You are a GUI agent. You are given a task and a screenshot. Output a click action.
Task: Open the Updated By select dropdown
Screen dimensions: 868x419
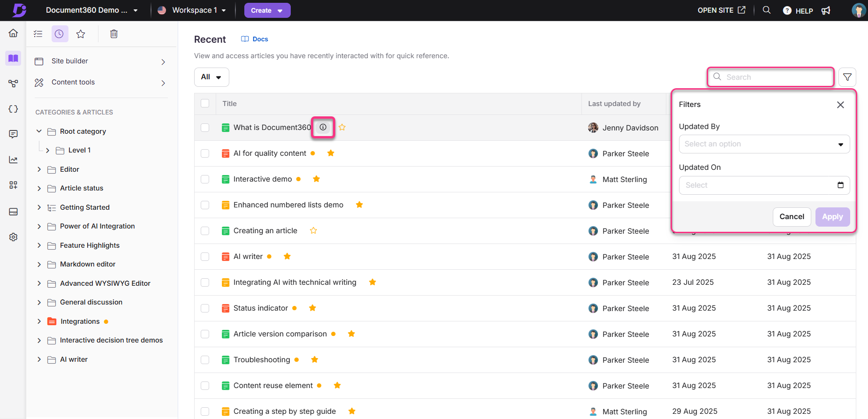764,144
